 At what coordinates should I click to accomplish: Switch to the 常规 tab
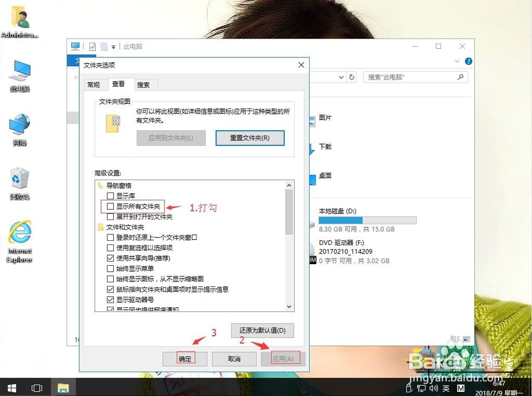pos(94,84)
